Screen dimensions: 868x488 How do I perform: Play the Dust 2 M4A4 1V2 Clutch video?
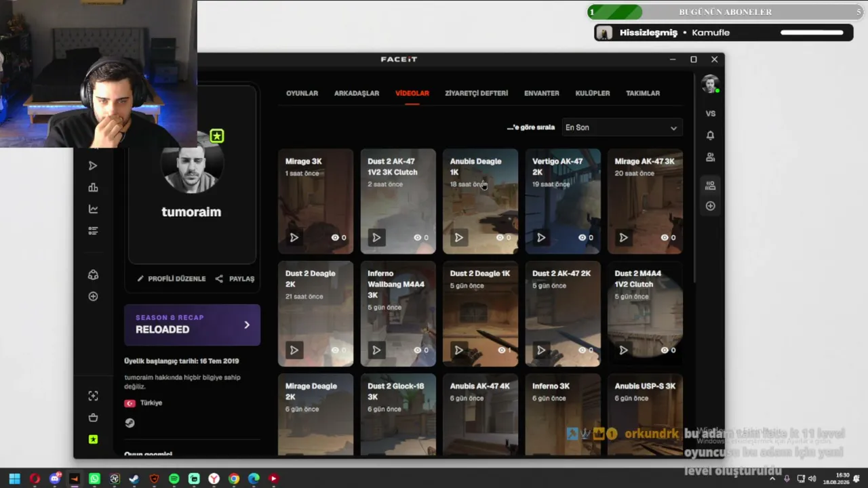pyautogui.click(x=623, y=350)
